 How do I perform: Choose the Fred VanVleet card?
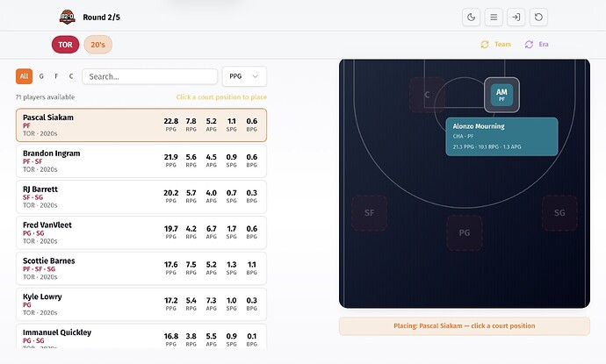[141, 232]
